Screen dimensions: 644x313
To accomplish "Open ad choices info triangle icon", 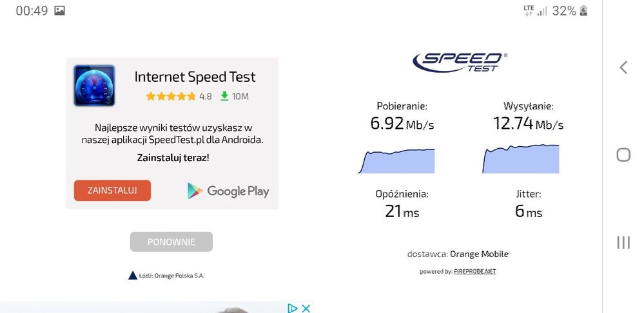I will click(x=293, y=308).
